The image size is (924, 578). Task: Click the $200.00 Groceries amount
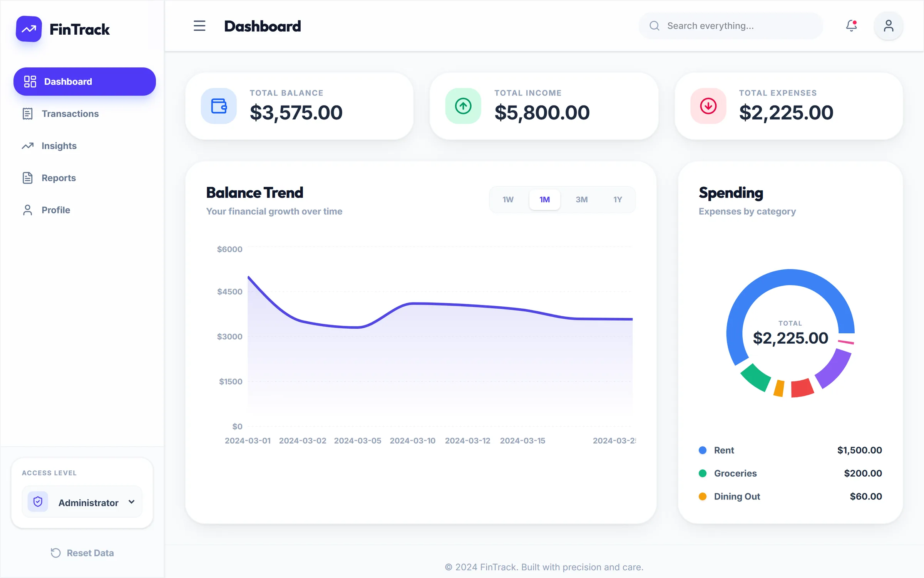[863, 473]
